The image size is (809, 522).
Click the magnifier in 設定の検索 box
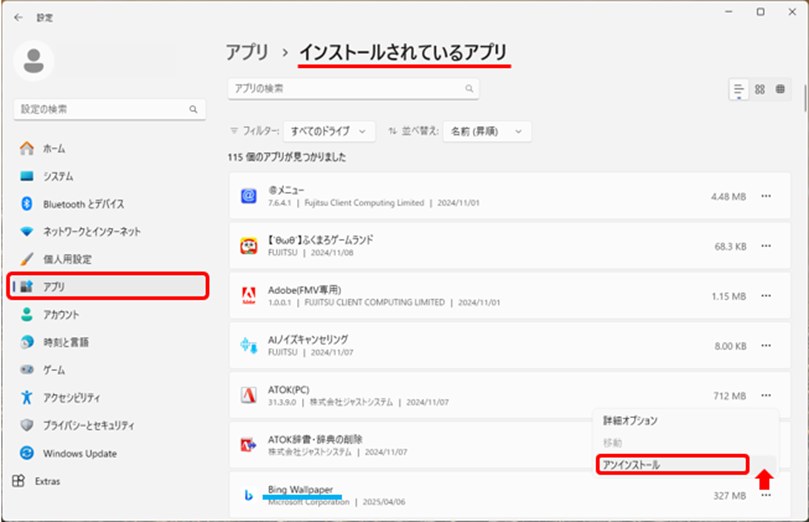193,109
